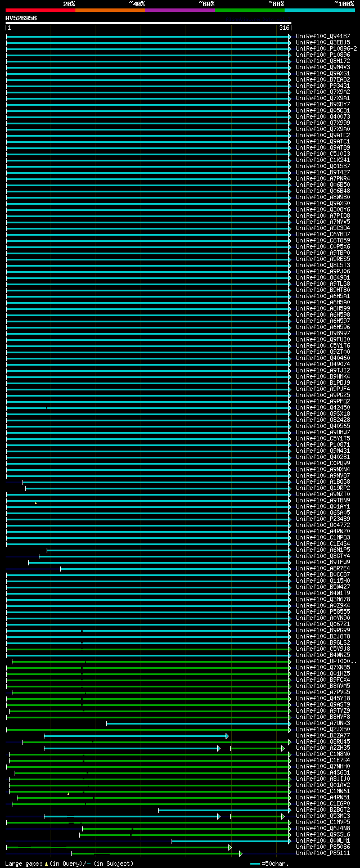Select label UniRef100_A8R7E4

tap(323, 568)
